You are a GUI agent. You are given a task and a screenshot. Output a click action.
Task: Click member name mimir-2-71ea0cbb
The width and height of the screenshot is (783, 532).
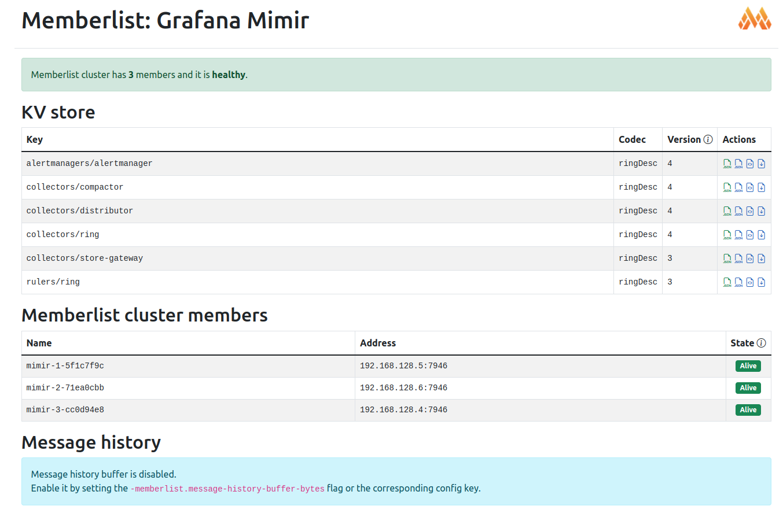click(65, 388)
